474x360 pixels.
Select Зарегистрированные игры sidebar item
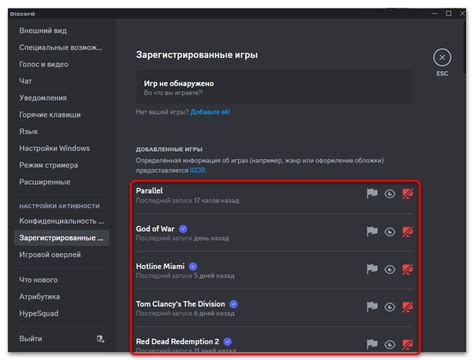click(62, 238)
